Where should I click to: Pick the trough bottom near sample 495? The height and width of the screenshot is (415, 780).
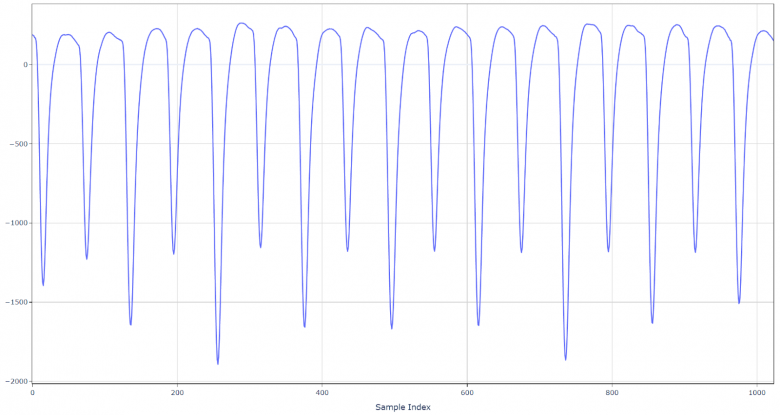click(392, 328)
